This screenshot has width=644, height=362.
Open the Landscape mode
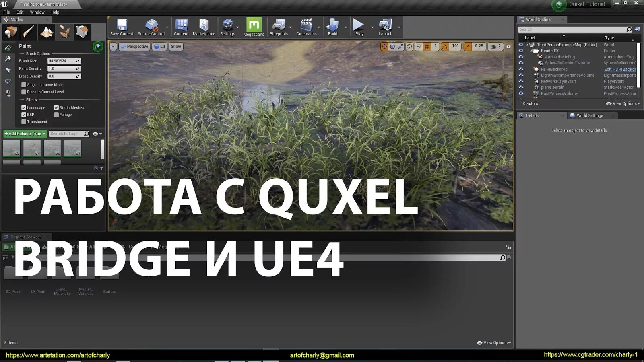(x=47, y=32)
